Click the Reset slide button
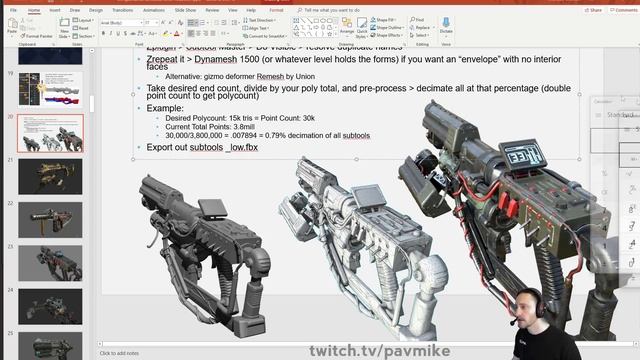This screenshot has width=640, height=360. [81, 28]
